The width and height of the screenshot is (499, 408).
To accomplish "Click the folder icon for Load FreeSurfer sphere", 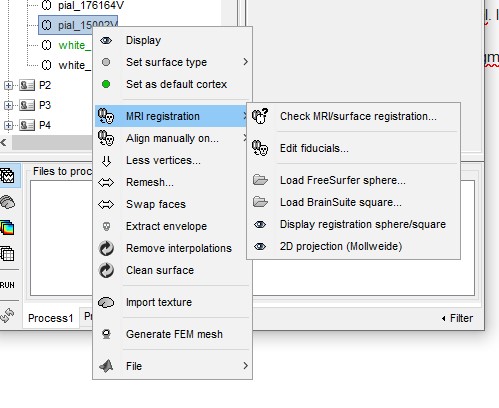I will [260, 180].
